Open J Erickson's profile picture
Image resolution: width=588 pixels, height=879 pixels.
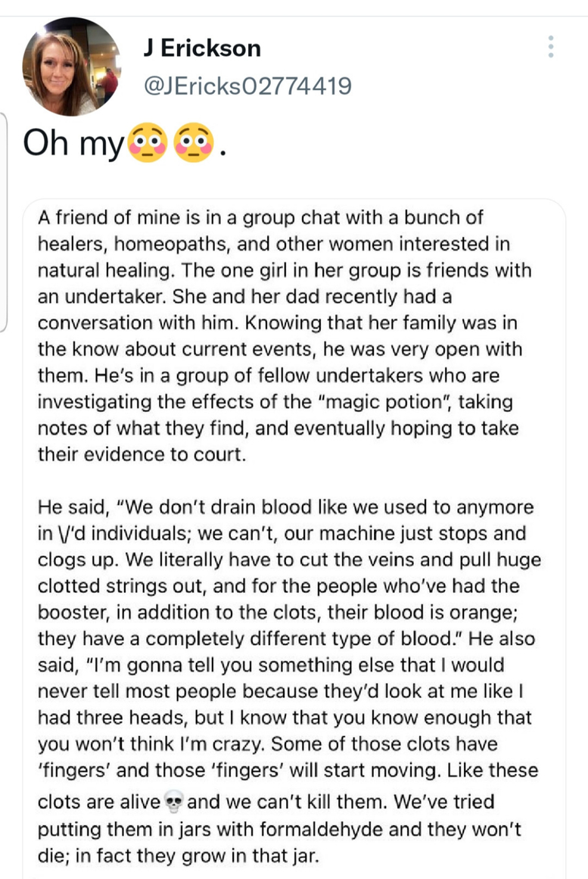(71, 67)
